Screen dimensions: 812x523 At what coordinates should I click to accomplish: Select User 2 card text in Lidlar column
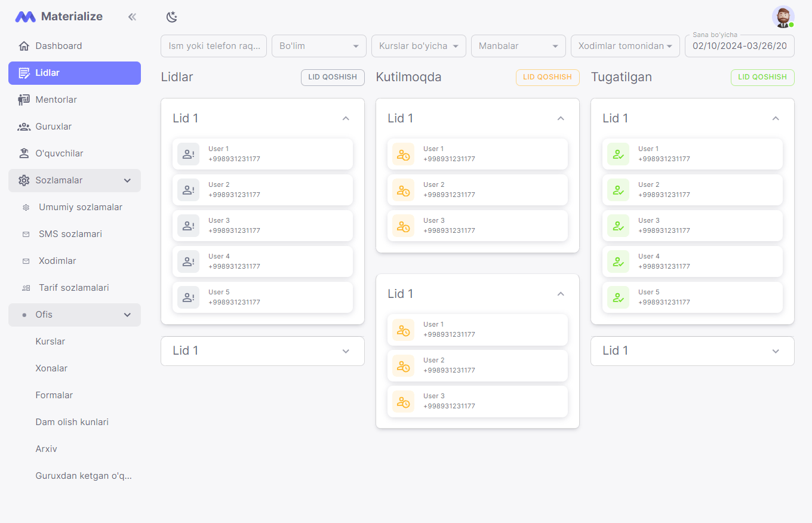click(234, 190)
